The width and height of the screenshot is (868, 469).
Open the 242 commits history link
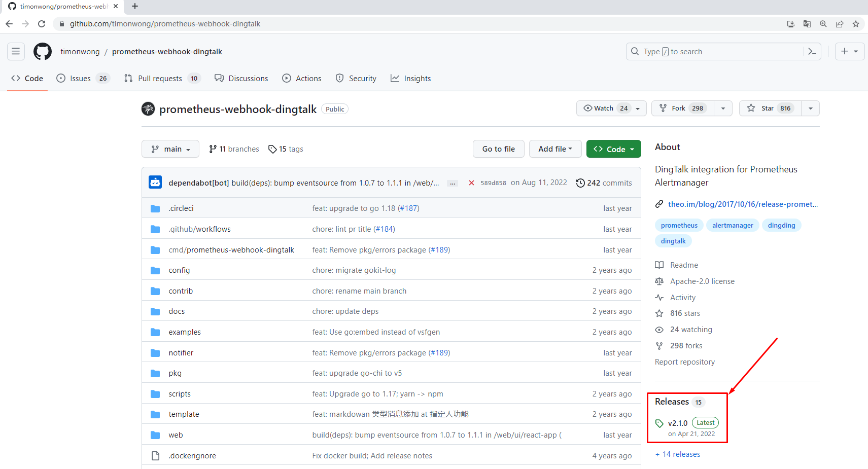click(x=604, y=183)
